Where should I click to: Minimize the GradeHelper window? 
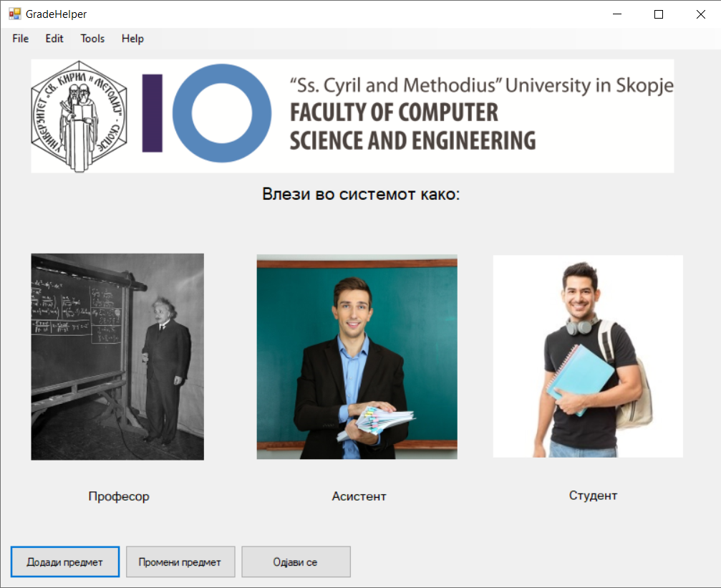[617, 14]
